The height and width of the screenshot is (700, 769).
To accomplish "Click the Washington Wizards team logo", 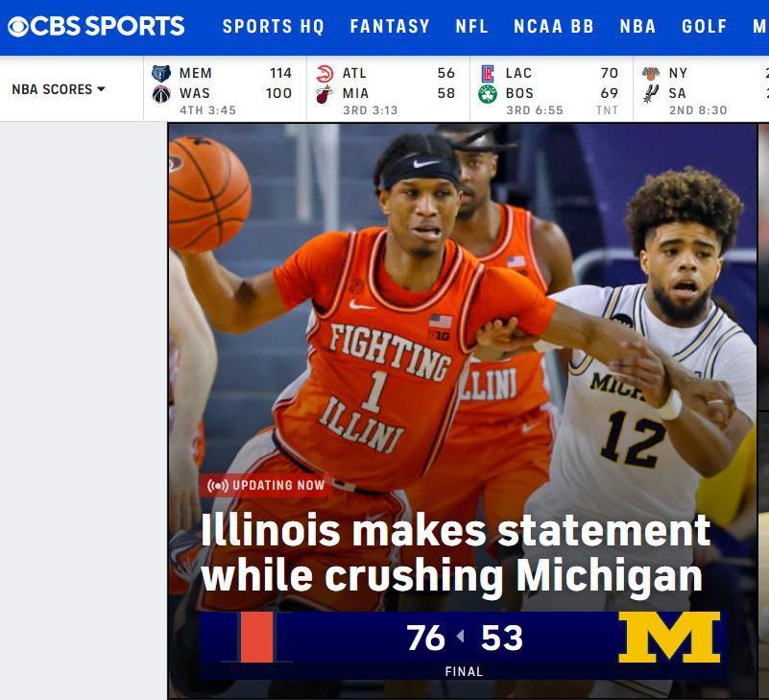I will tap(161, 93).
